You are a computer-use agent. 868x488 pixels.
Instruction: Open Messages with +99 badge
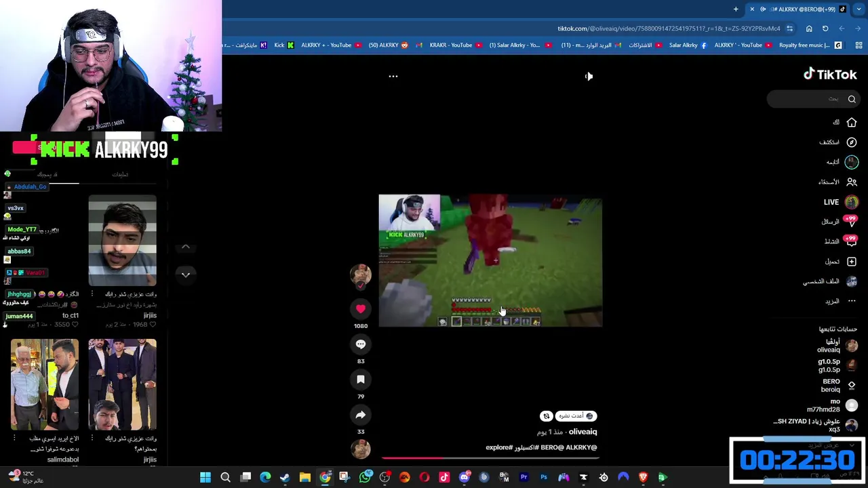pyautogui.click(x=840, y=222)
